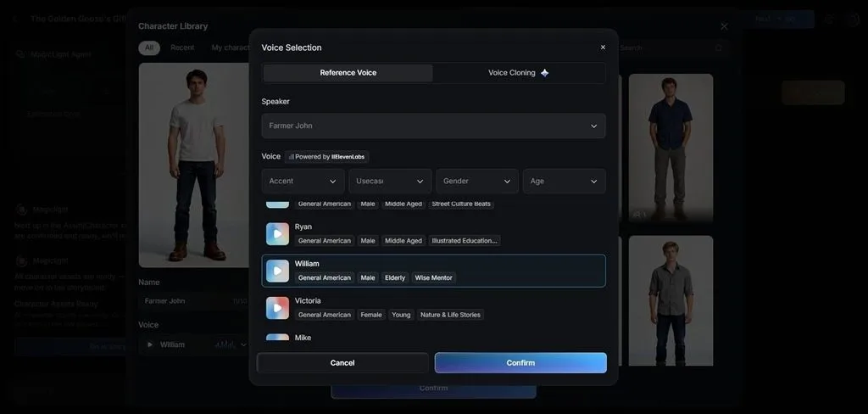This screenshot has height=414, width=868.
Task: Play Victoria voice preview
Action: click(277, 308)
